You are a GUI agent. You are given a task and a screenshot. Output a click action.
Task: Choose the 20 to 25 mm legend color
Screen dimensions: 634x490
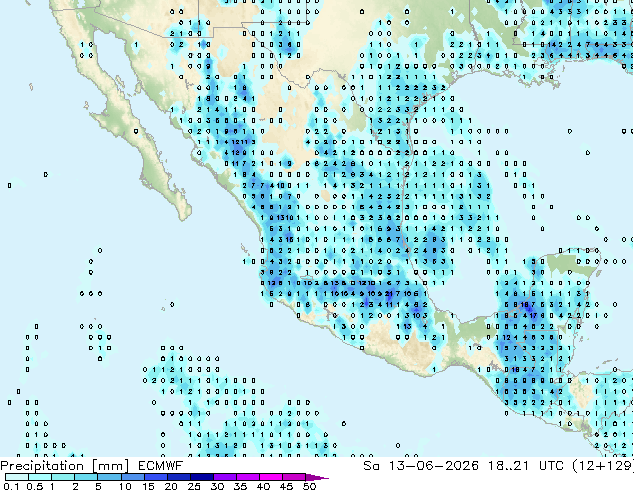click(178, 477)
